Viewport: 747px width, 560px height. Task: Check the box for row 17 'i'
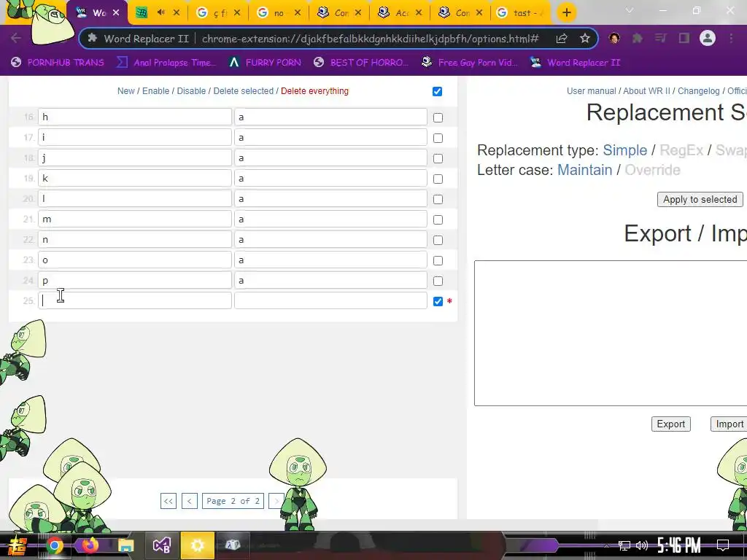click(x=438, y=138)
